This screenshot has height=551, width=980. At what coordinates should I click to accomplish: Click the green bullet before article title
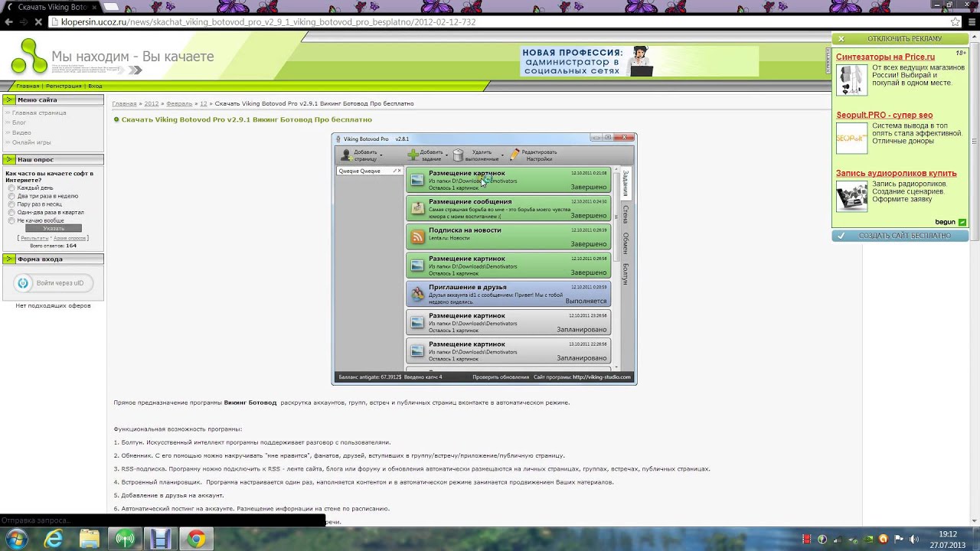pos(116,119)
